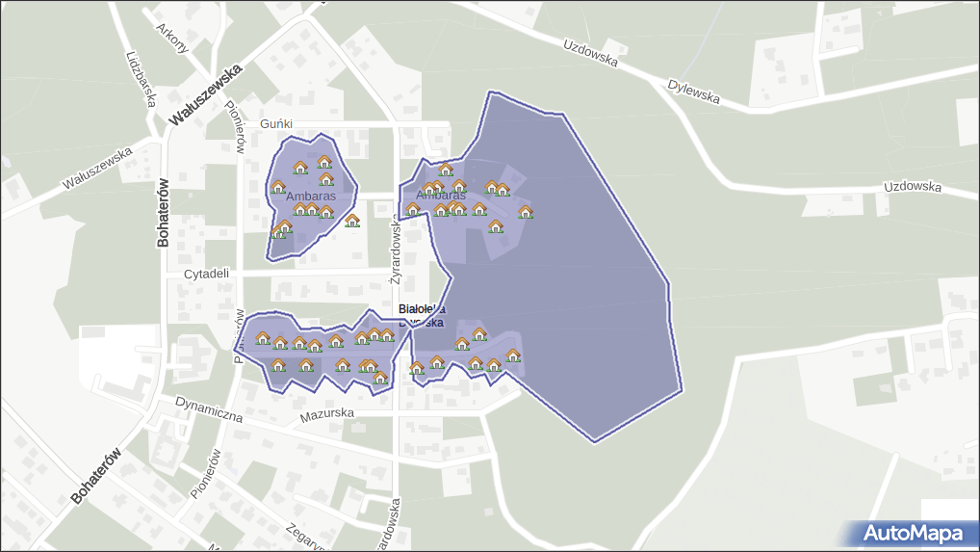980x552 pixels.
Task: Click the Cytadeli street label
Action: coord(206,274)
